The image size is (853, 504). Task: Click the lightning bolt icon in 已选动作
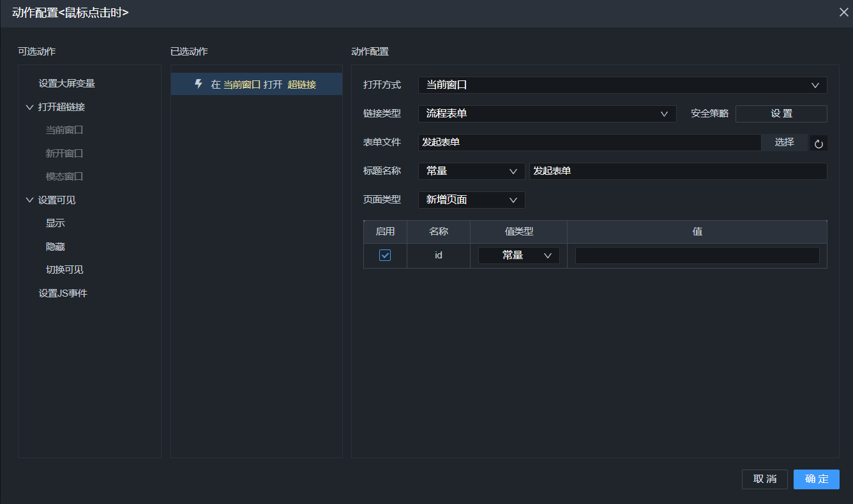point(199,84)
